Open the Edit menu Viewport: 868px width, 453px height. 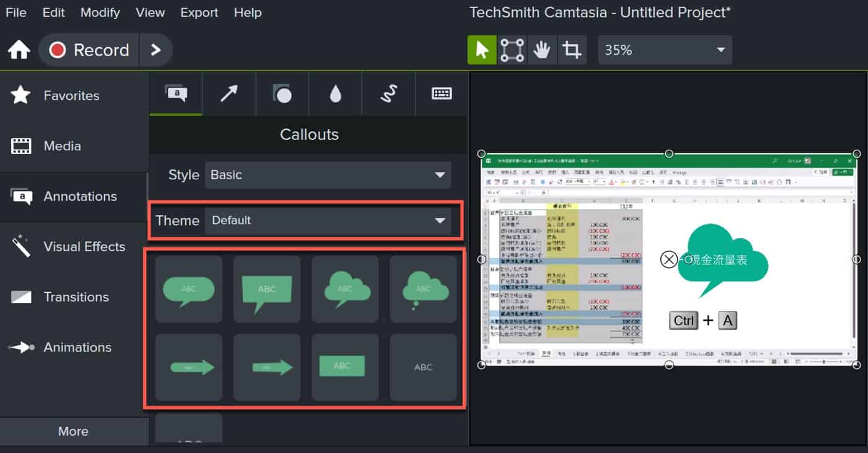click(54, 12)
